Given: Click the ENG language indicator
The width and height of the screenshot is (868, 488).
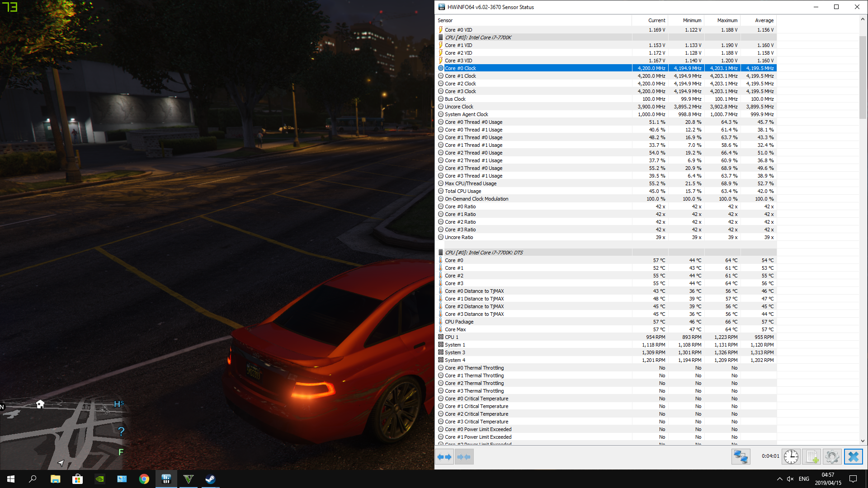Looking at the screenshot, I should (804, 479).
